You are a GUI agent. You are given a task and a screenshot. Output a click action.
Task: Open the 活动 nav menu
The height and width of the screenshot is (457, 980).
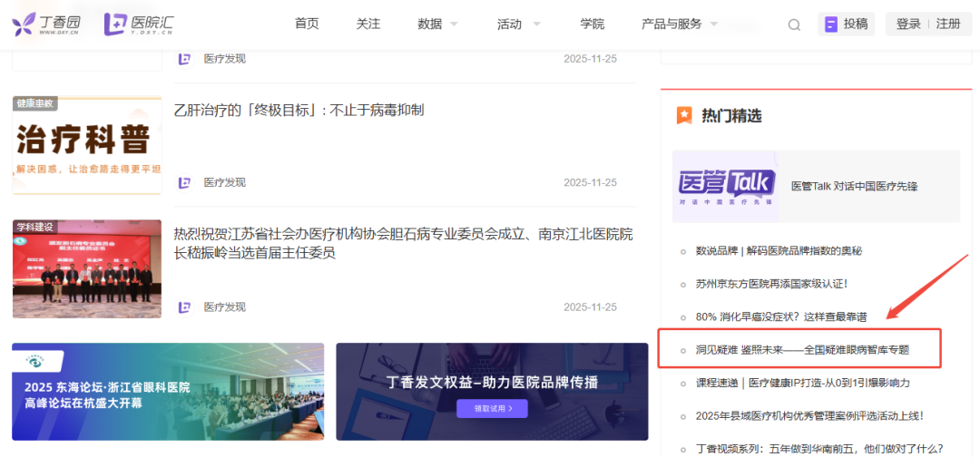[x=509, y=24]
